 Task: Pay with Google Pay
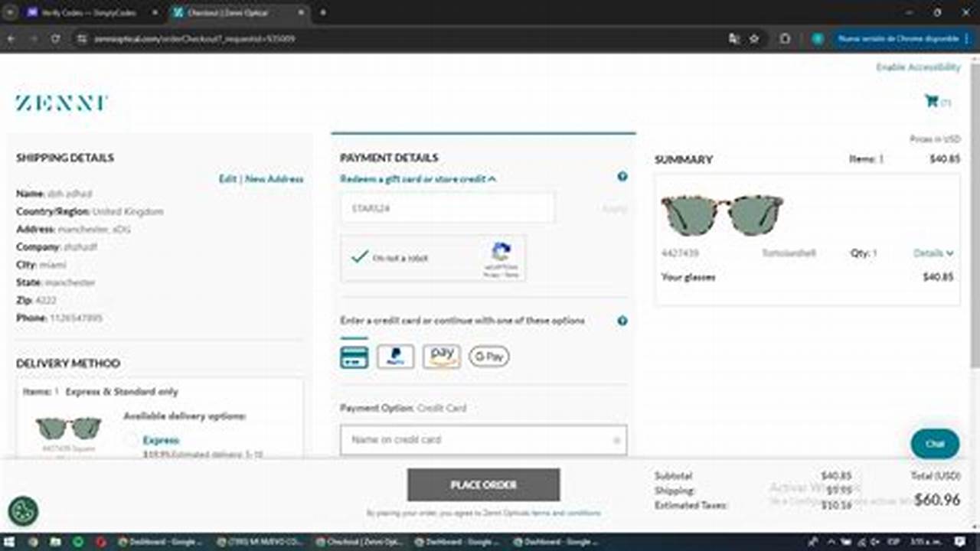(488, 357)
